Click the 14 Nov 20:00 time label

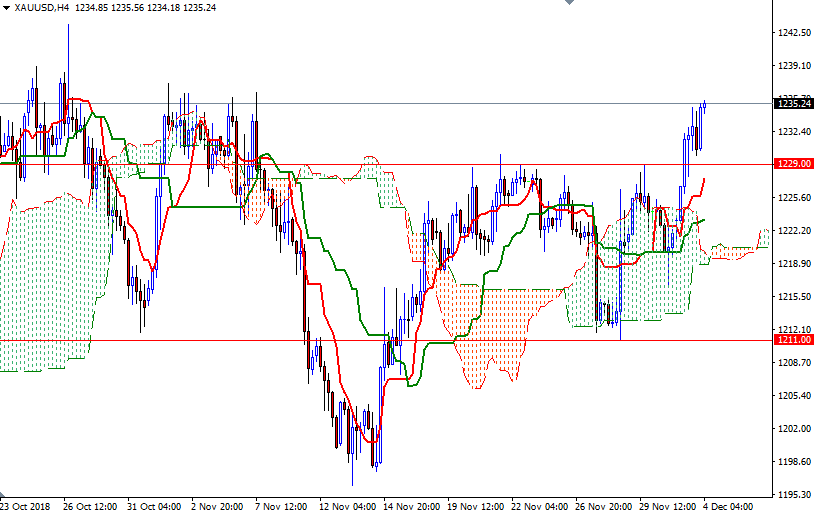tap(410, 507)
